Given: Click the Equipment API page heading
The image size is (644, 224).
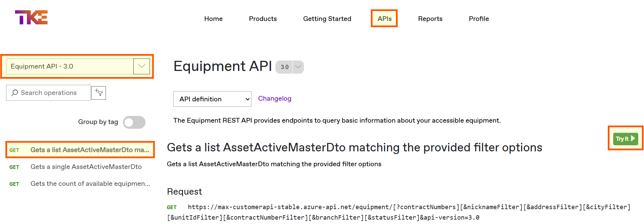Looking at the screenshot, I should (x=222, y=66).
